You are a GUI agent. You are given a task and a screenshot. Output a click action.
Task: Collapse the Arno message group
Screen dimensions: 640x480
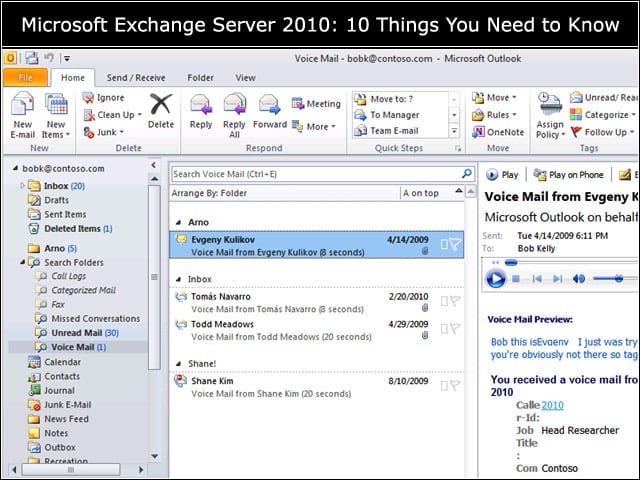pos(179,222)
